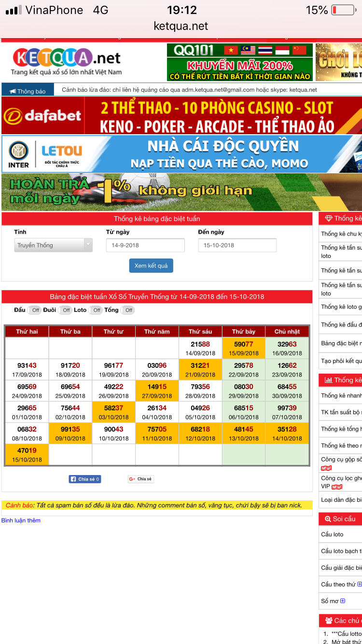Click the Thứ tư column header

click(113, 332)
